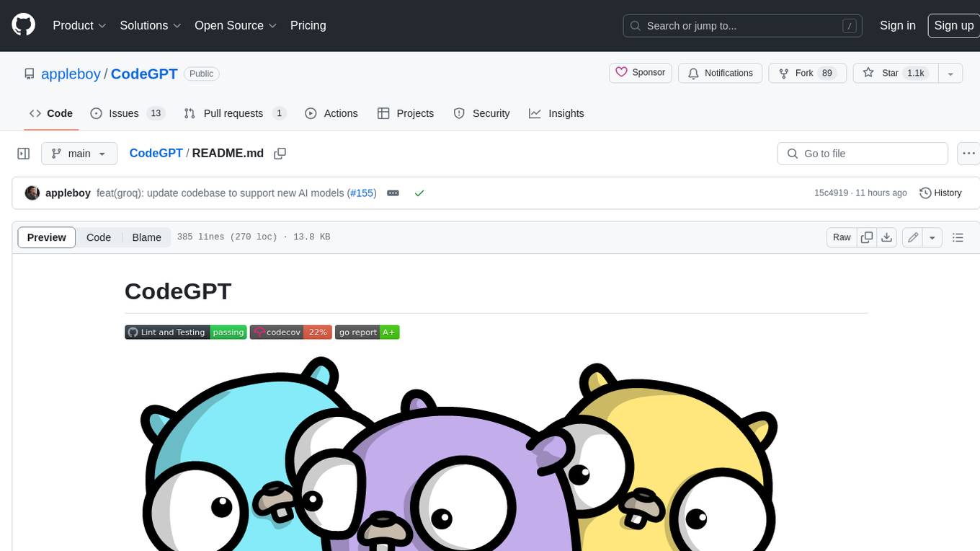The image size is (980, 551).
Task: Open the Pull requests tab
Action: pyautogui.click(x=235, y=113)
